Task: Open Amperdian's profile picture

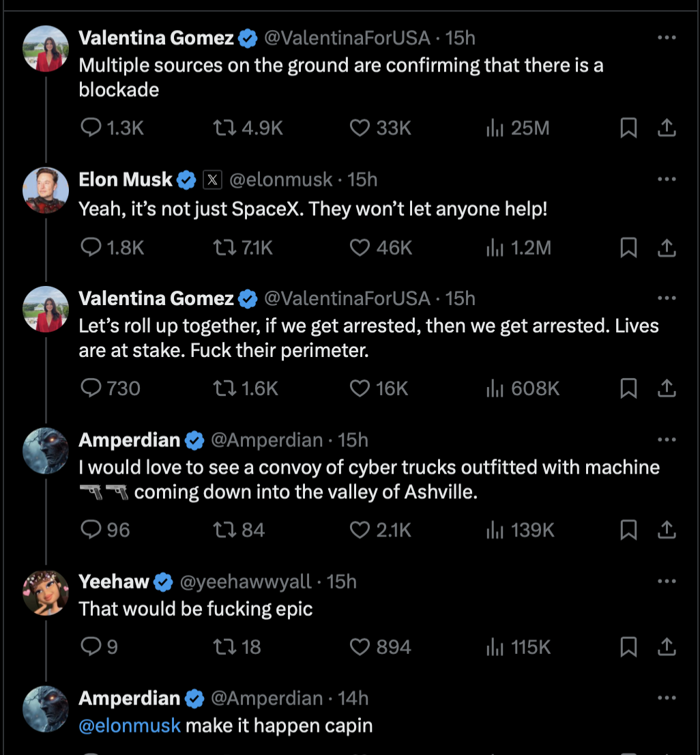Action: point(45,451)
